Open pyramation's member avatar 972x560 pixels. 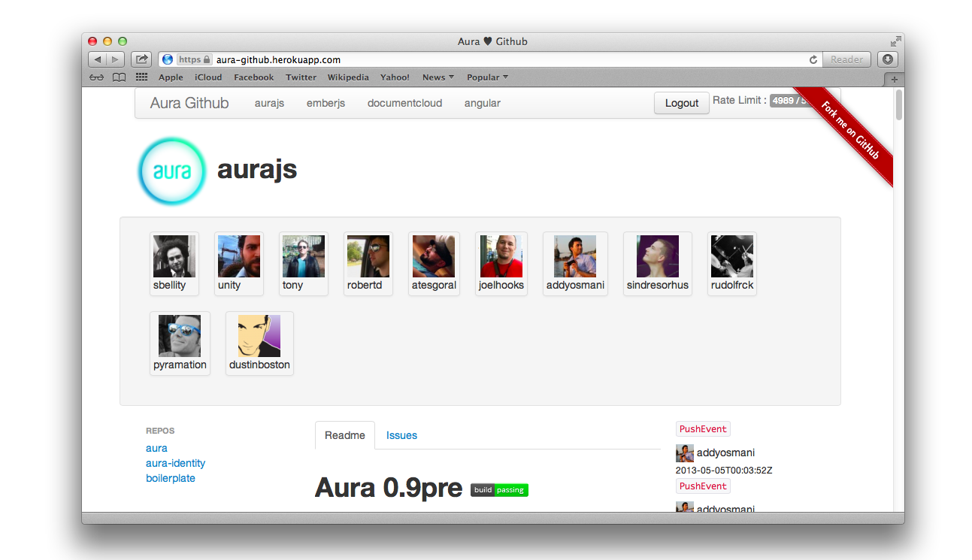pyautogui.click(x=180, y=336)
